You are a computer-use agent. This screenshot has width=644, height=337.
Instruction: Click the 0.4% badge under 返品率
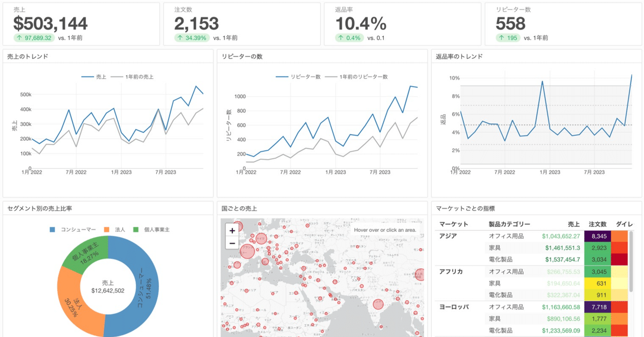(x=349, y=38)
